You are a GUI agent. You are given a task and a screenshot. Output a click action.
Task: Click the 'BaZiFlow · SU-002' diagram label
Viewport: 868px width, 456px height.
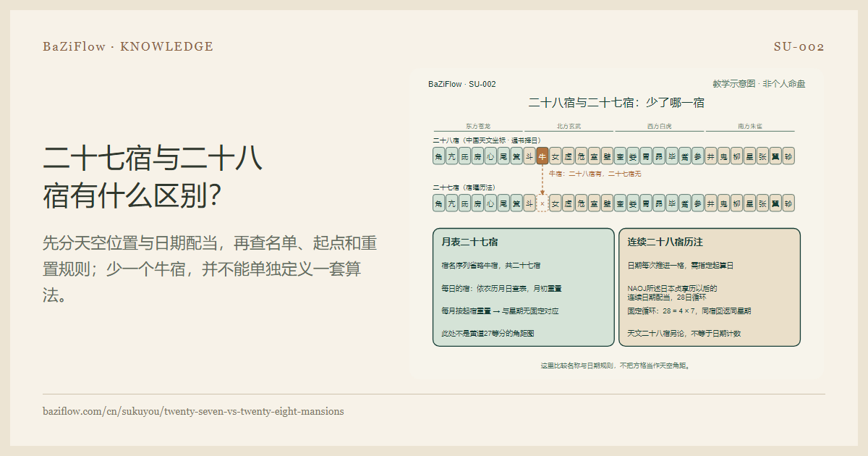462,84
